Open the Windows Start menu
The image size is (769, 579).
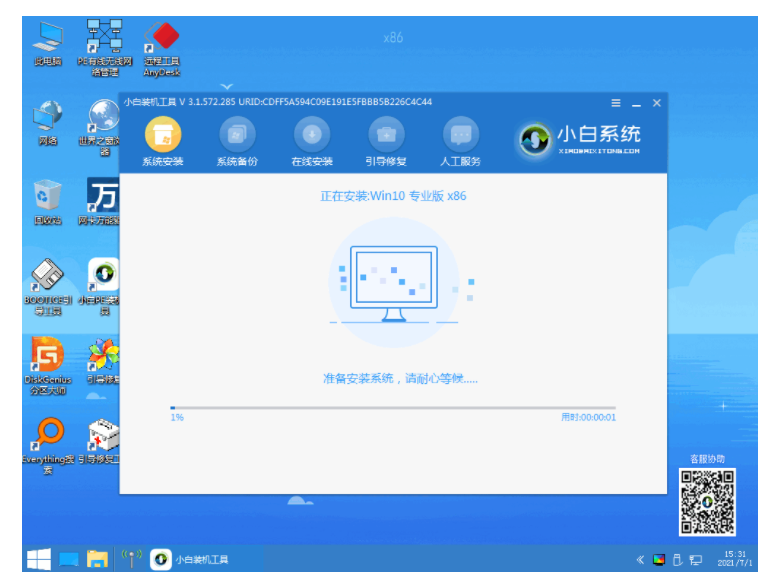[x=38, y=558]
